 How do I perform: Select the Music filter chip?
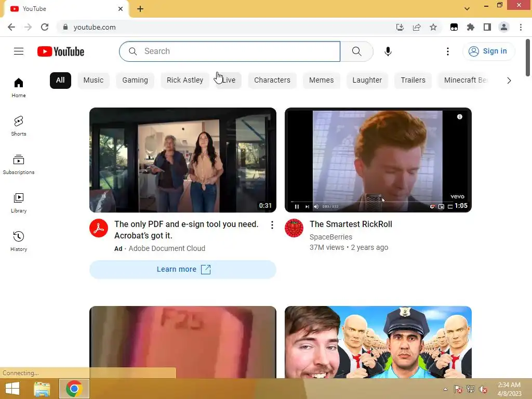click(94, 81)
